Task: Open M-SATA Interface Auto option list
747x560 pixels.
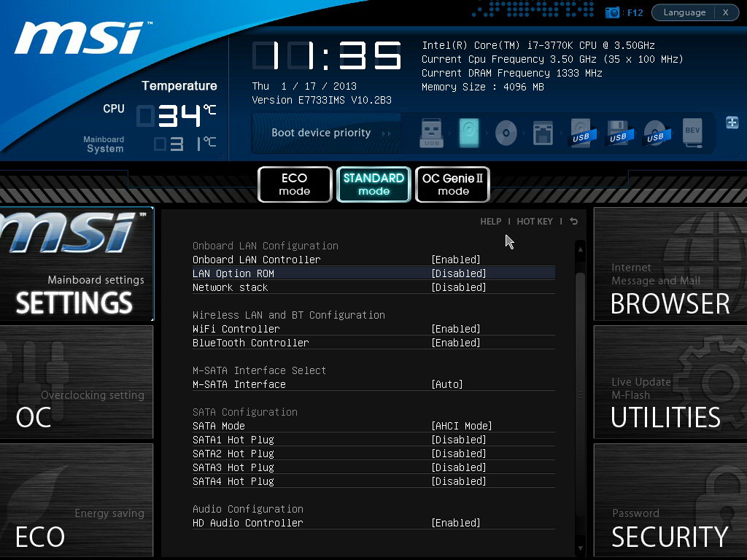Action: click(447, 384)
